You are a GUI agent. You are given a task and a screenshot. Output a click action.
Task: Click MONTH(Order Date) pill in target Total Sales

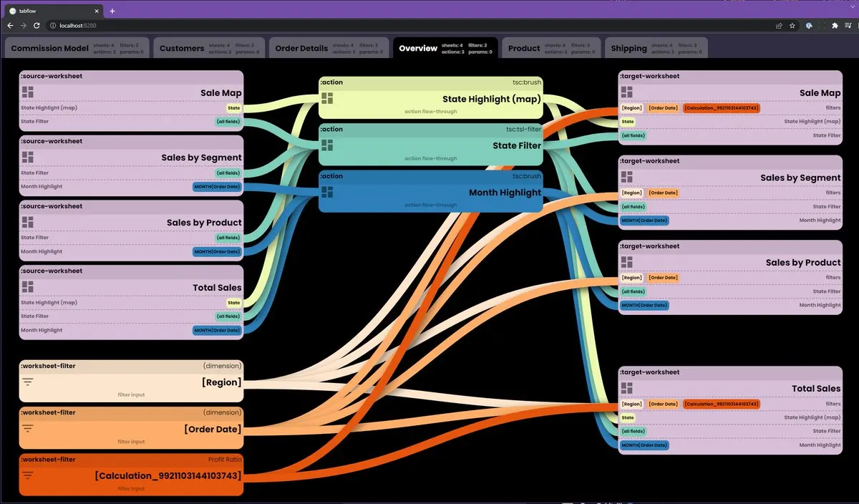click(x=644, y=445)
